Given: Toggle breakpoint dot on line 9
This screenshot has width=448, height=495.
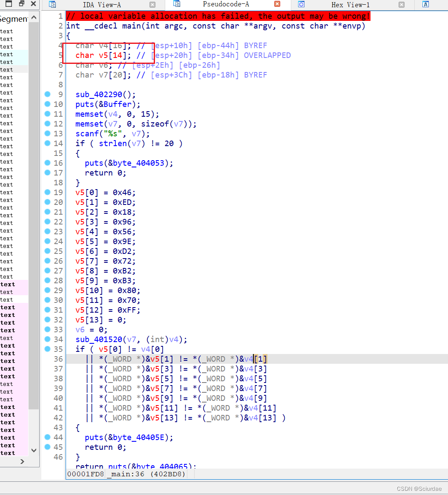Looking at the screenshot, I should click(x=48, y=94).
